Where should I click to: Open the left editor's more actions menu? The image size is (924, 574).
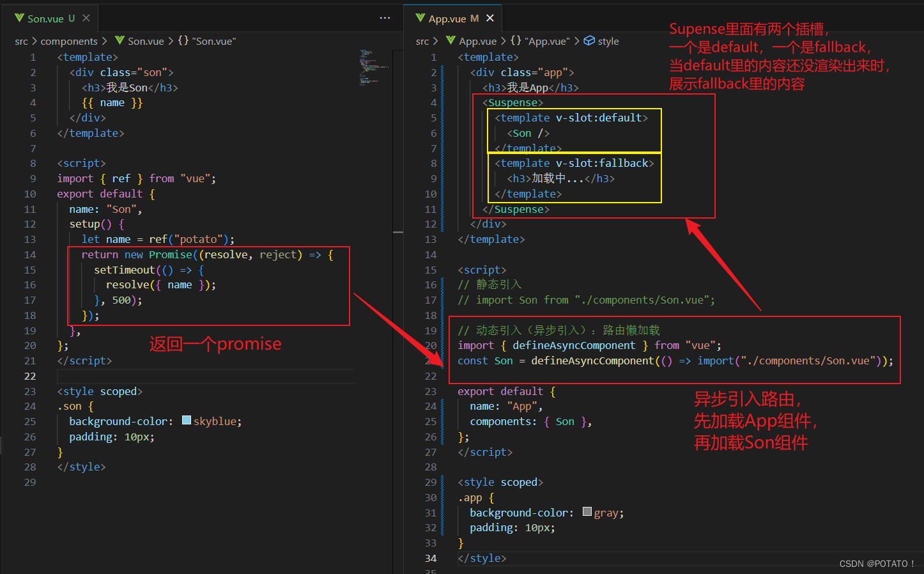pyautogui.click(x=385, y=18)
